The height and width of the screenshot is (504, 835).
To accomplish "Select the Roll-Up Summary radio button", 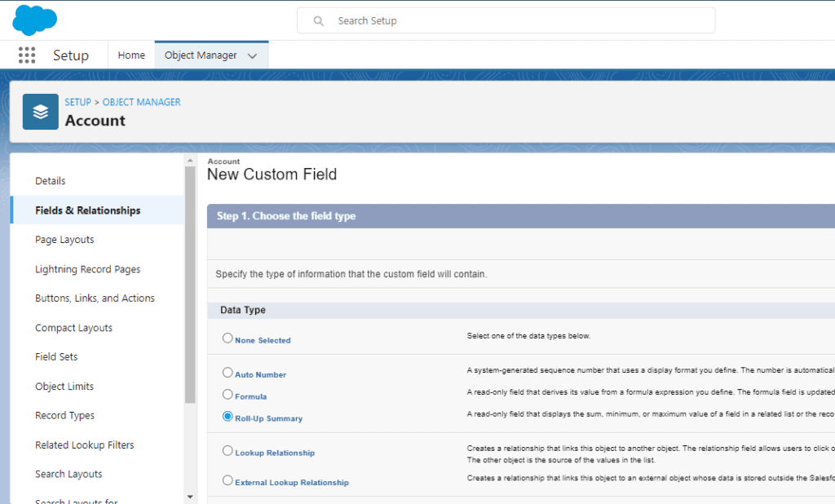I will [x=228, y=416].
